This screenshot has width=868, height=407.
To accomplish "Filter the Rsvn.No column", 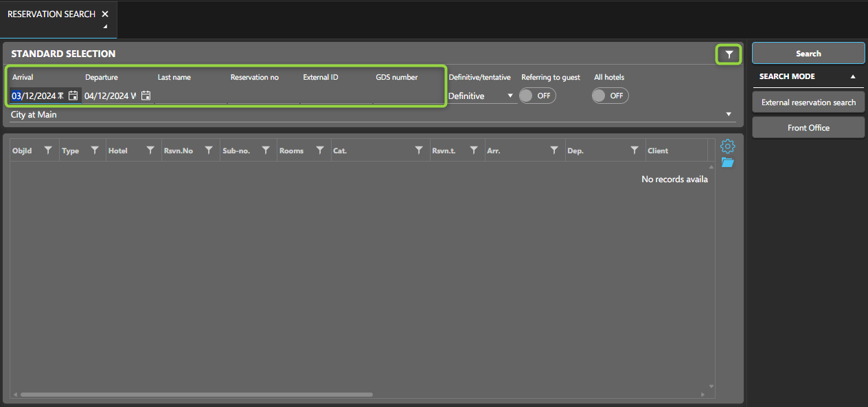I will point(209,151).
